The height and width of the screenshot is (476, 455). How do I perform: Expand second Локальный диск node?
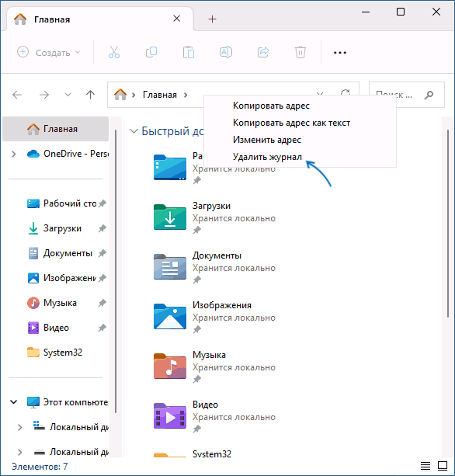click(19, 453)
